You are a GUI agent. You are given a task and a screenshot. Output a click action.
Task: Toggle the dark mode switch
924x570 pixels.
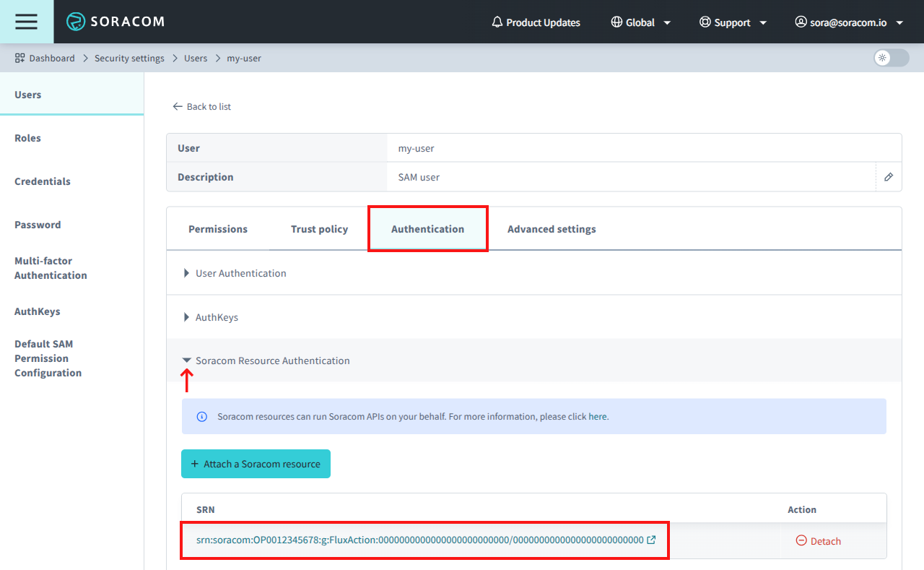click(x=890, y=58)
